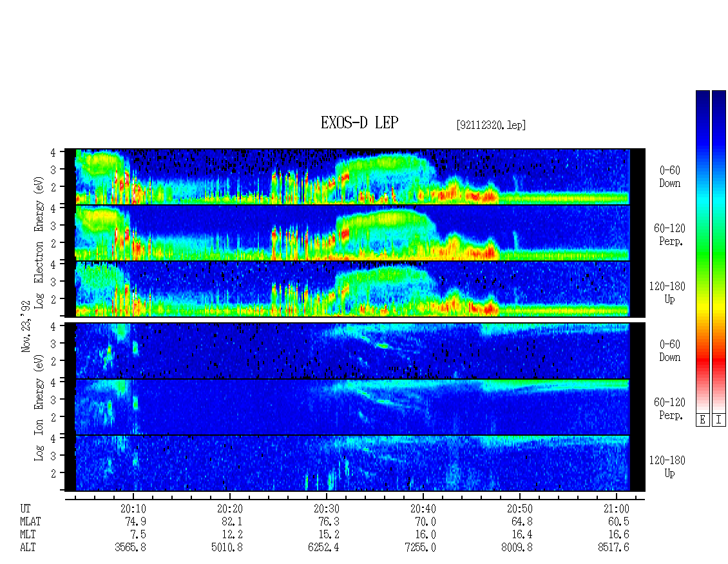Image resolution: width=728 pixels, height=564 pixels.
Task: Click the MLT value 12.2
Action: (232, 535)
